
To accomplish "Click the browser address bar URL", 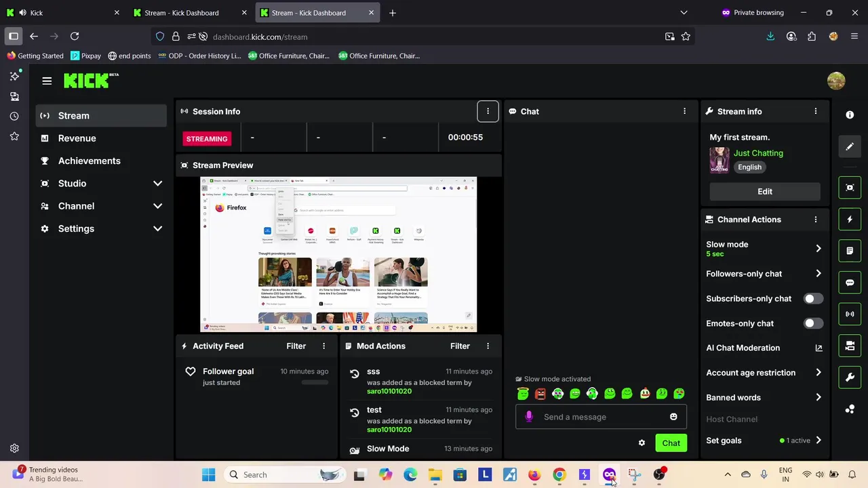I will (260, 37).
